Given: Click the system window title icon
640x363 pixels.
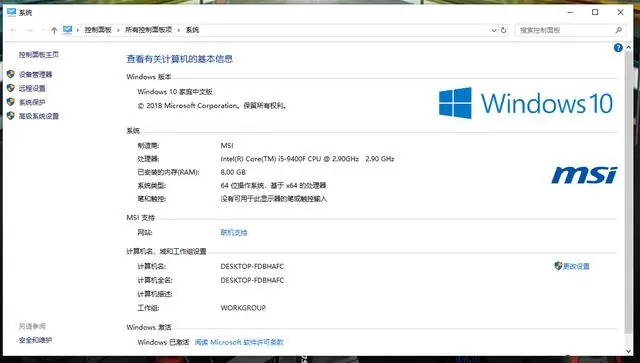Looking at the screenshot, I should [11, 12].
